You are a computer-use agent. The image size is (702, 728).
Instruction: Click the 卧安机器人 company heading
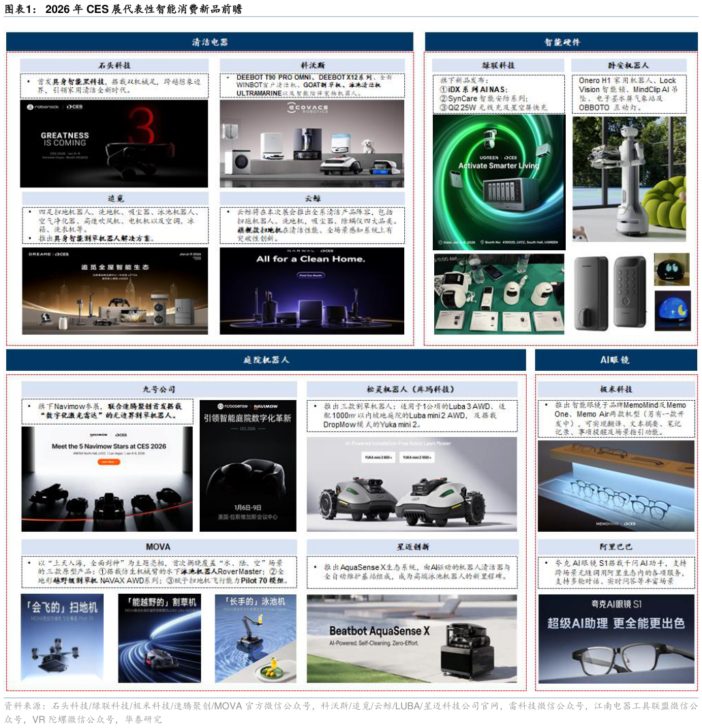(x=628, y=65)
